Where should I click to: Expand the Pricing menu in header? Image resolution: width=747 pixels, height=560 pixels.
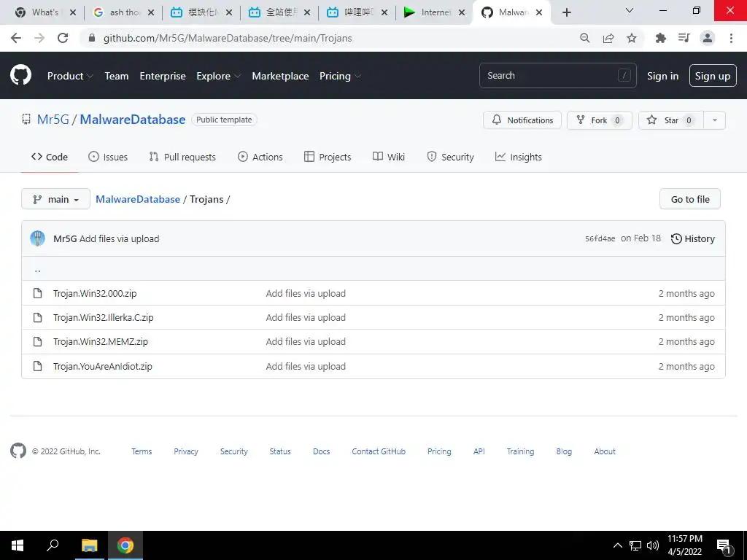coord(340,76)
